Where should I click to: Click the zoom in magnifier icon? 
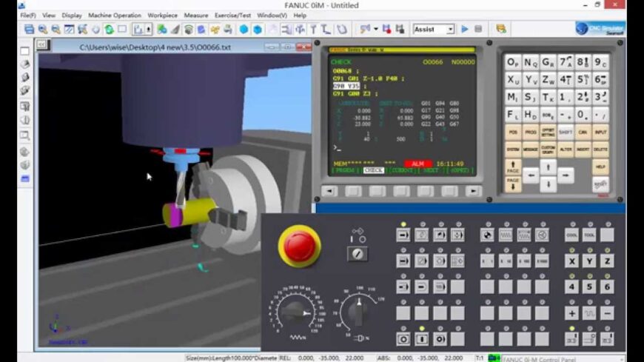tap(42, 29)
